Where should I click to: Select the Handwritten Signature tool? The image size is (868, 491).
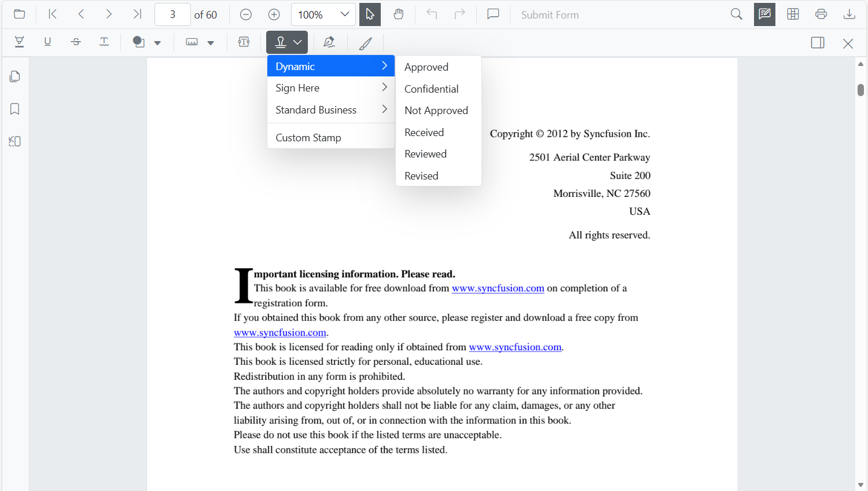tap(329, 42)
